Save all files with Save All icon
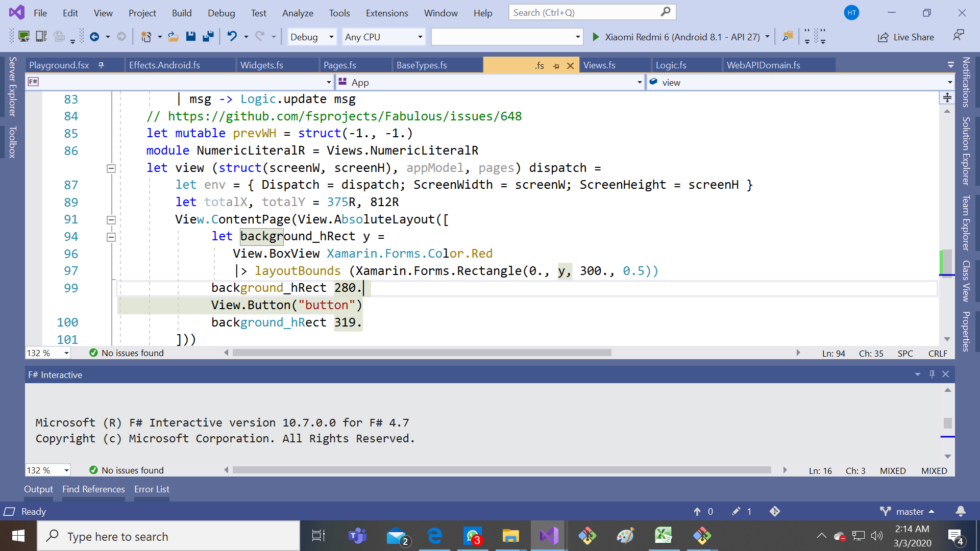Image resolution: width=980 pixels, height=551 pixels. pos(208,36)
